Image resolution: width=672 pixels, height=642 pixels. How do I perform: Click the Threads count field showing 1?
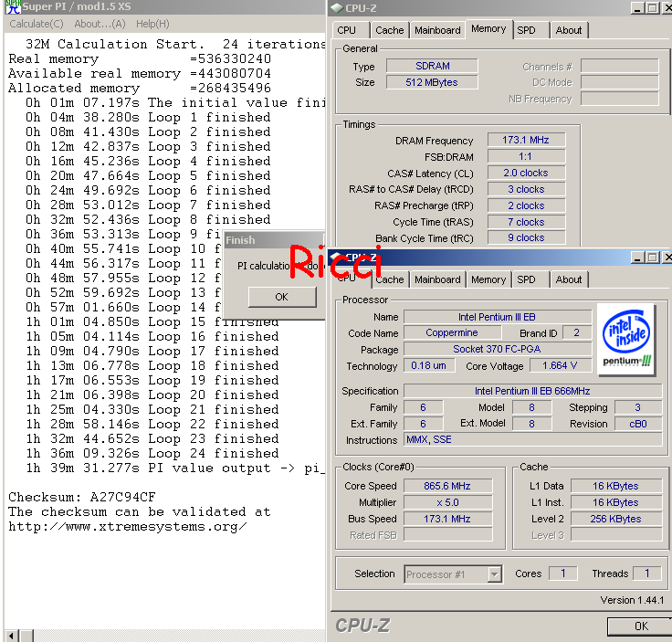tap(647, 574)
